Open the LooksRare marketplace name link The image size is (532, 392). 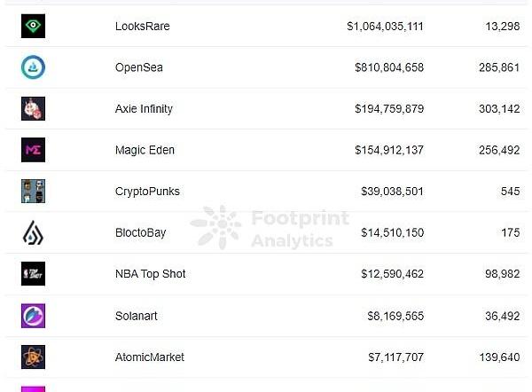[x=142, y=27]
